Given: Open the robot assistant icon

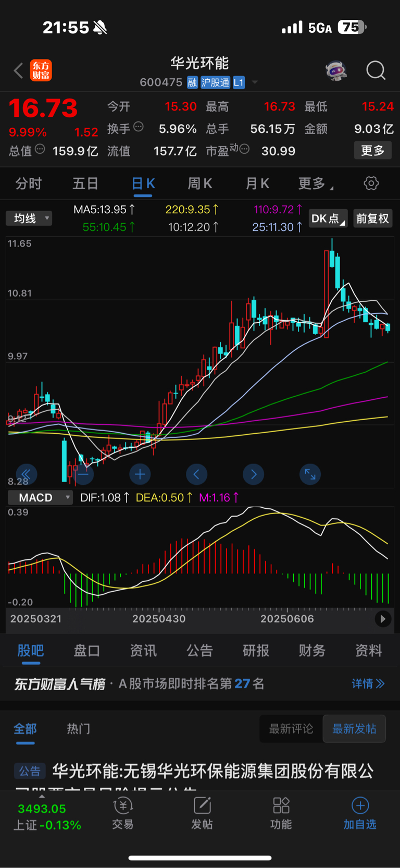Looking at the screenshot, I should (336, 70).
